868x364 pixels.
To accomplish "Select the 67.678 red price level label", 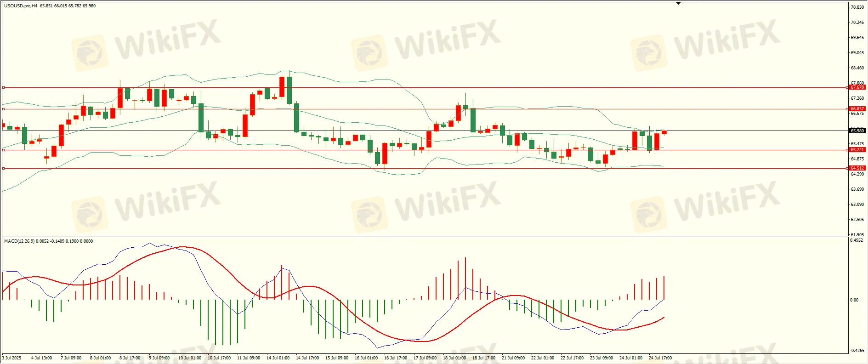I will 857,87.
